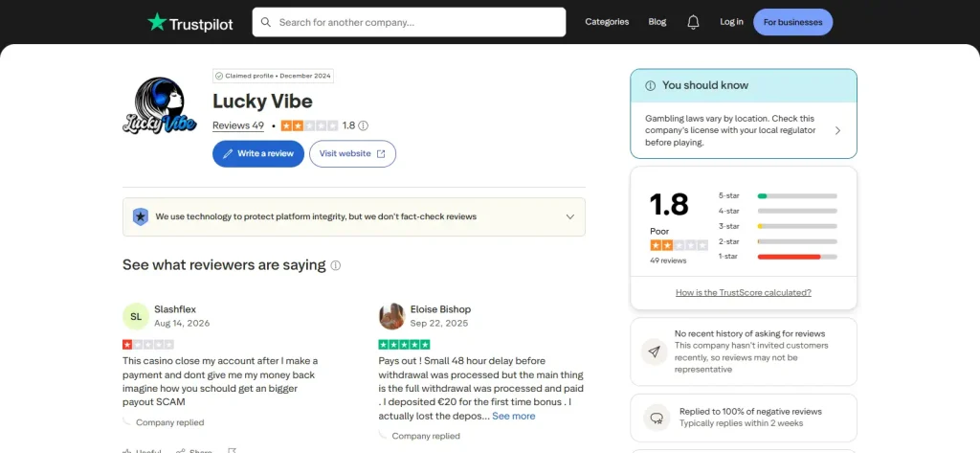Open the notifications bell icon
The height and width of the screenshot is (453, 980).
(693, 22)
